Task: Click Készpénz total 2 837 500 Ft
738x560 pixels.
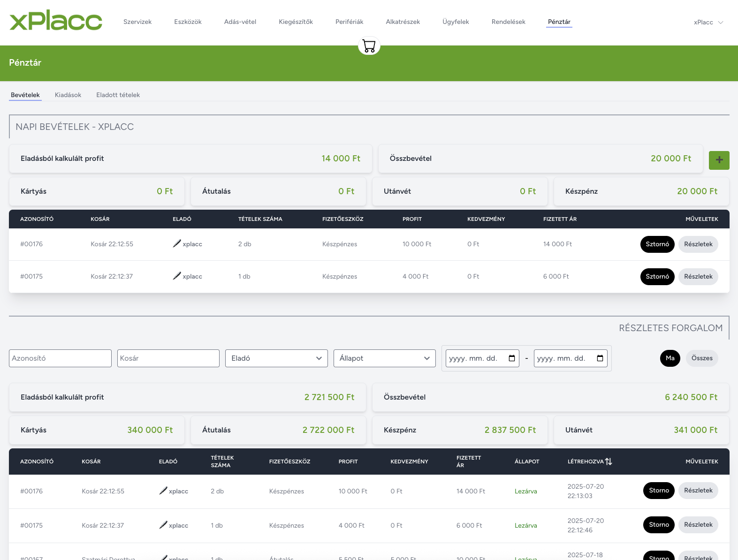Action: (510, 430)
